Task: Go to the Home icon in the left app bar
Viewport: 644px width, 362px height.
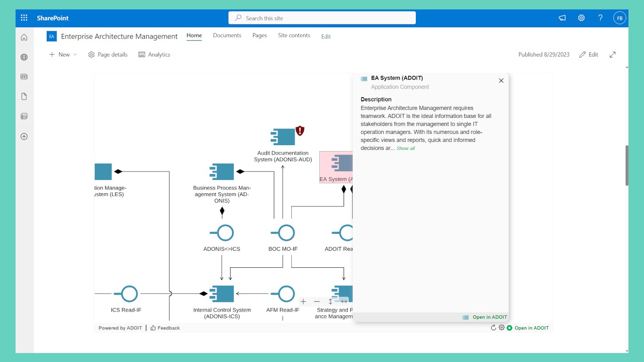Action: coord(24,37)
